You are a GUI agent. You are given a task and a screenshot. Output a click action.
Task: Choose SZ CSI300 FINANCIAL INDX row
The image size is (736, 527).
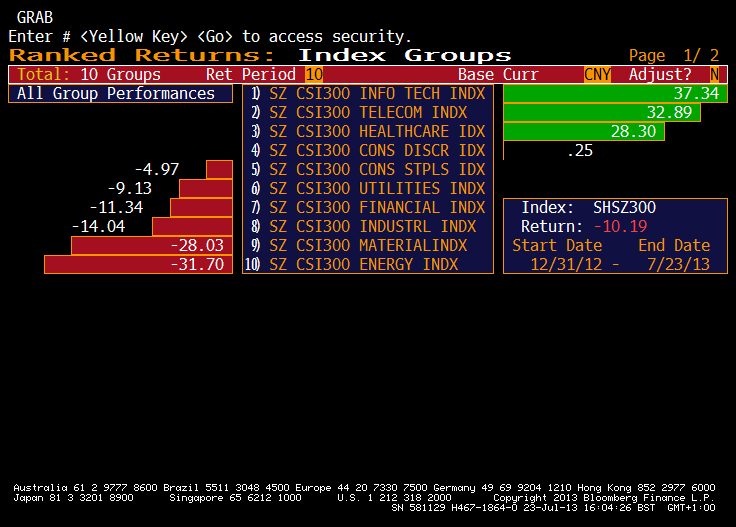point(368,207)
